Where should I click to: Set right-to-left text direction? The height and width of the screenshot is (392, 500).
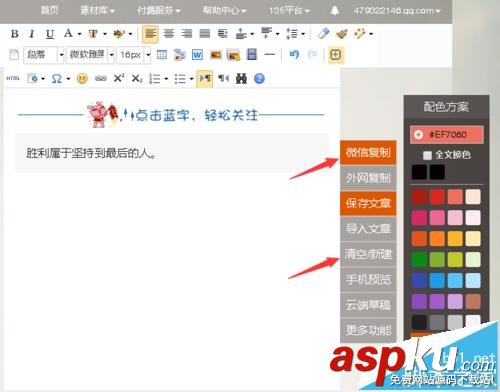223,79
